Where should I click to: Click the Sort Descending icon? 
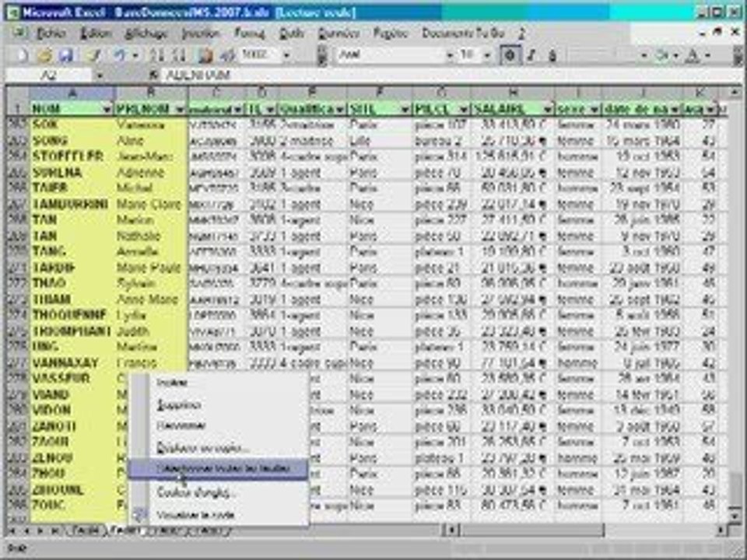(179, 55)
